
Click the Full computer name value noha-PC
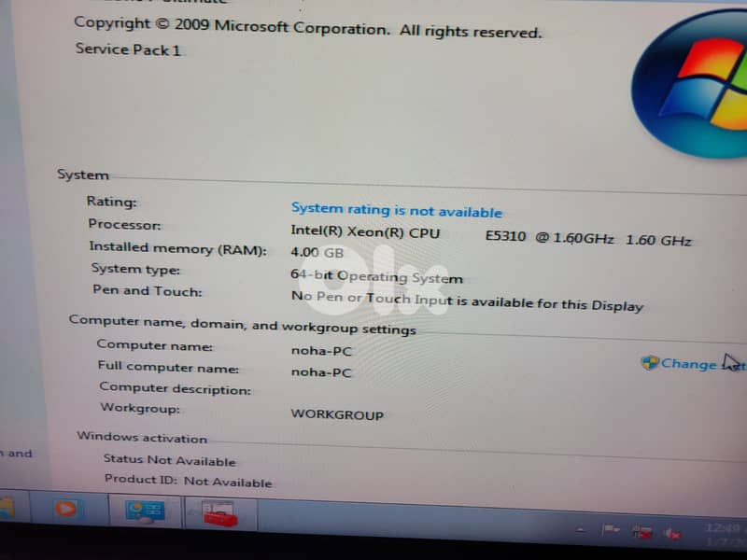(x=321, y=371)
